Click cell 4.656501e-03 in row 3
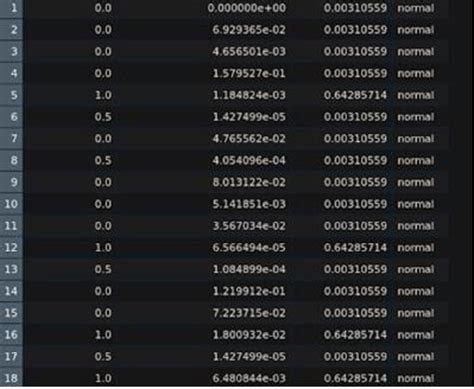The height and width of the screenshot is (389, 474). (x=249, y=52)
